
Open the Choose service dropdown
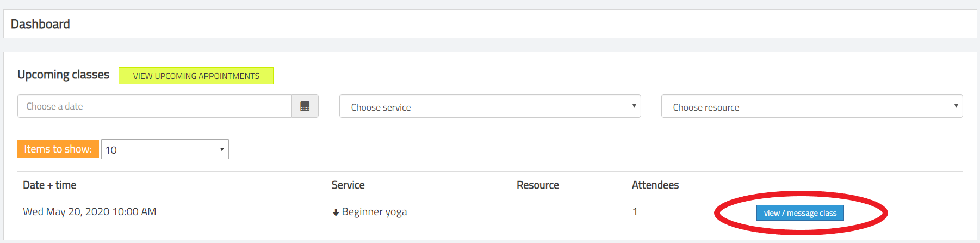click(490, 106)
